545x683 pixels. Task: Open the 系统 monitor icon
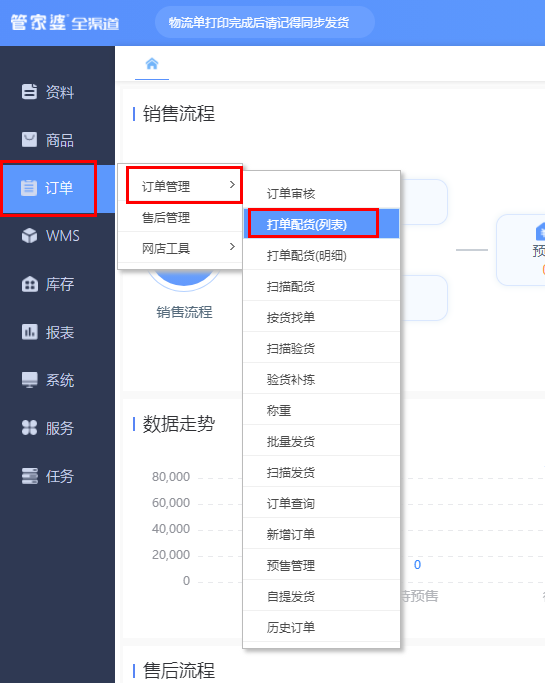click(30, 380)
